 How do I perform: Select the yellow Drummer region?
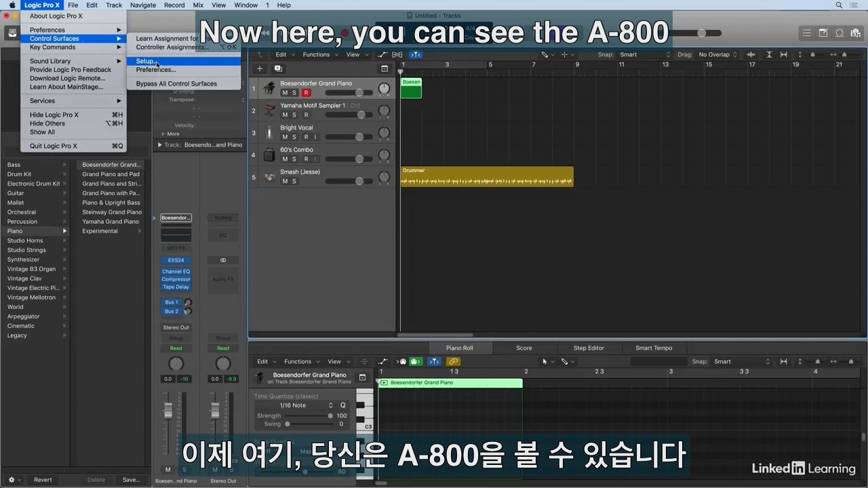(x=487, y=177)
